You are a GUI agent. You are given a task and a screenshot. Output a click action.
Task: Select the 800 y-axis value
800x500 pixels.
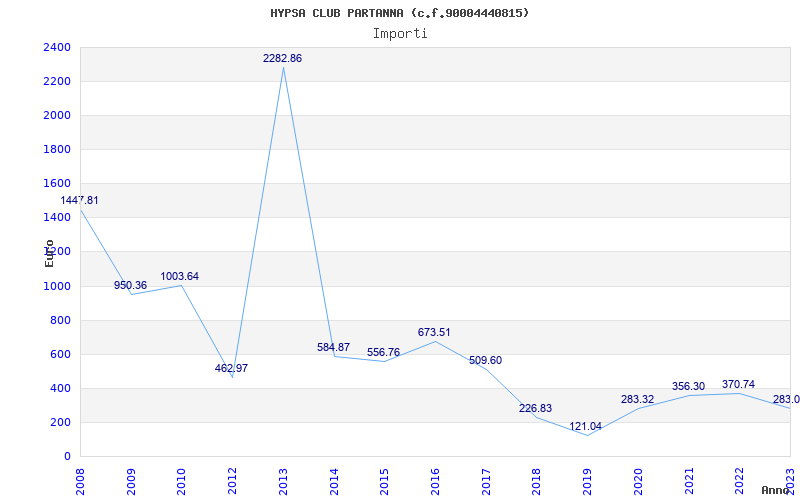pyautogui.click(x=61, y=320)
